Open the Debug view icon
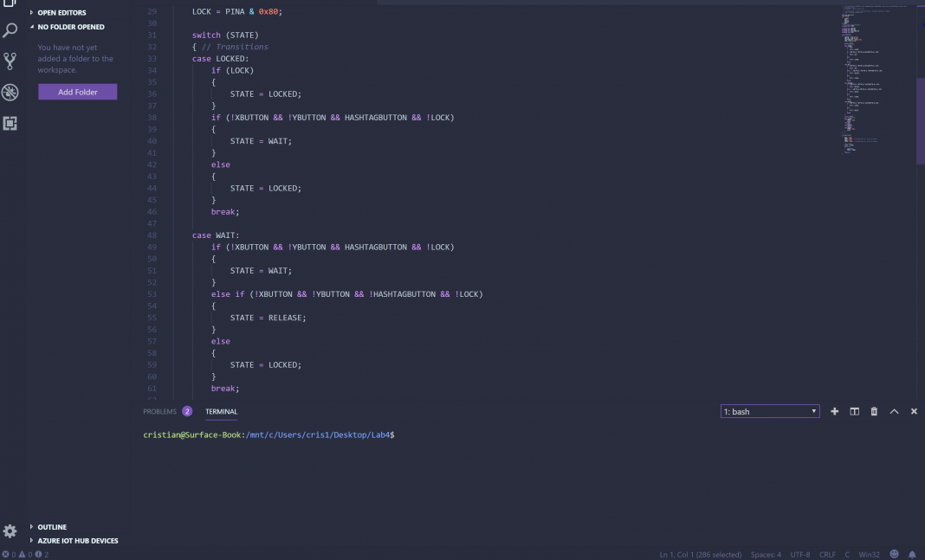This screenshot has height=560, width=925. tap(10, 93)
